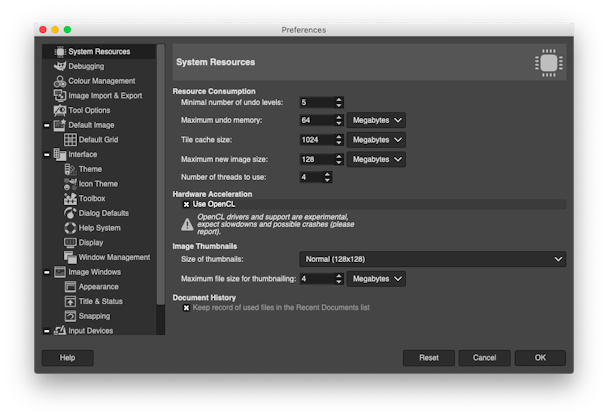
Task: Click the Default Image icon
Action: click(60, 125)
